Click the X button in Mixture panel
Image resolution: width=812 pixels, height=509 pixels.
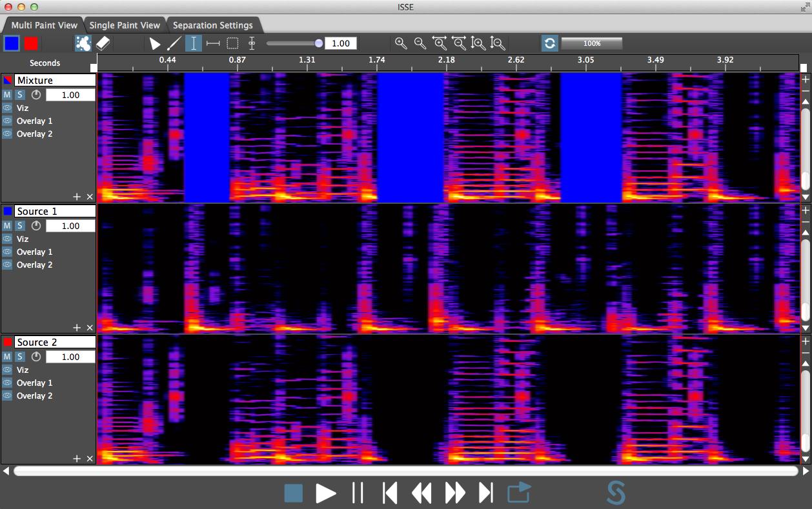90,197
